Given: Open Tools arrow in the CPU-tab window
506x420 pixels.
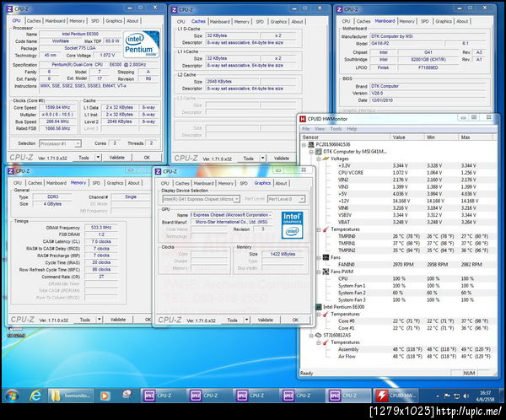Looking at the screenshot, I should (98, 158).
